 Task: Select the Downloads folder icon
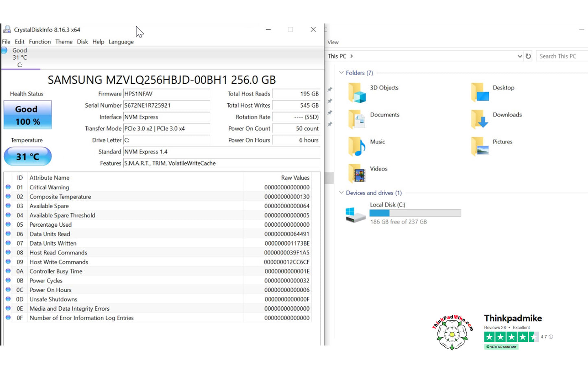pyautogui.click(x=480, y=119)
